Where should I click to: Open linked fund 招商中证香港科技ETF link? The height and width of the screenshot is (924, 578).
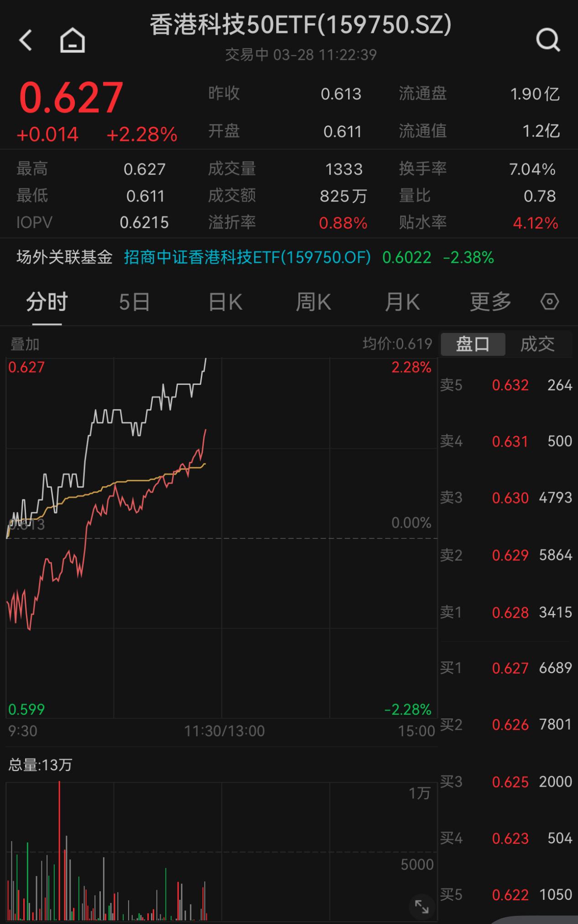(x=247, y=258)
